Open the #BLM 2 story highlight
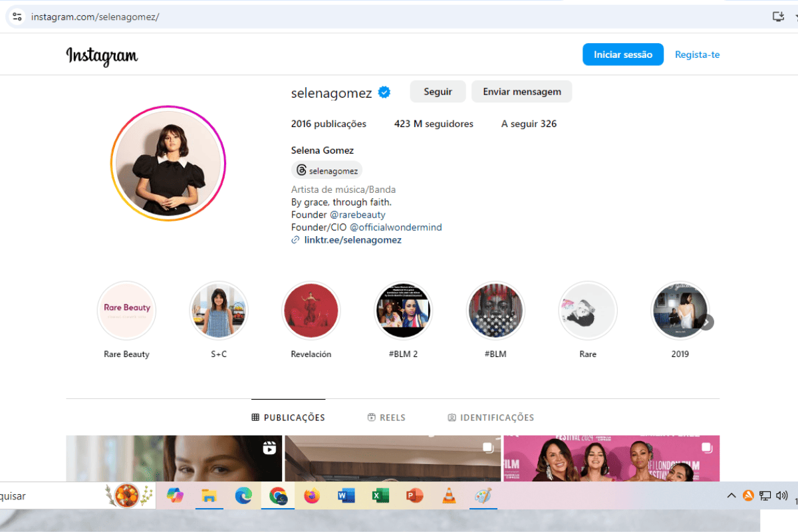This screenshot has height=532, width=798. click(404, 311)
